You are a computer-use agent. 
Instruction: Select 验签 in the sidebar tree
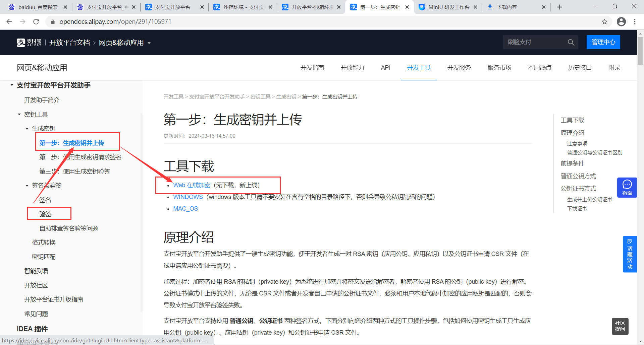click(45, 214)
